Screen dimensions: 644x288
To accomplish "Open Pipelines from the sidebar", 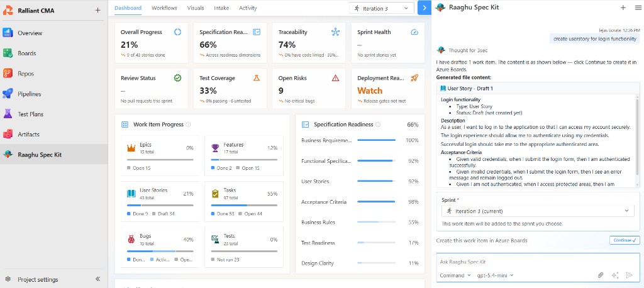I will pos(54,94).
